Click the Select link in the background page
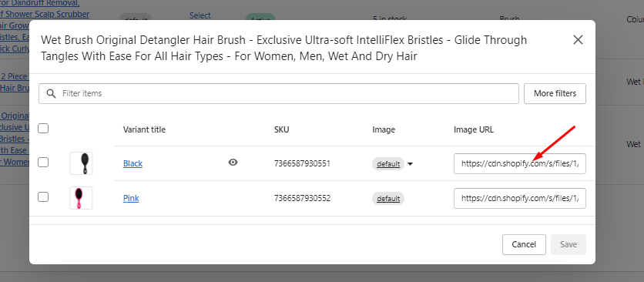644x282 pixels. coord(200,15)
